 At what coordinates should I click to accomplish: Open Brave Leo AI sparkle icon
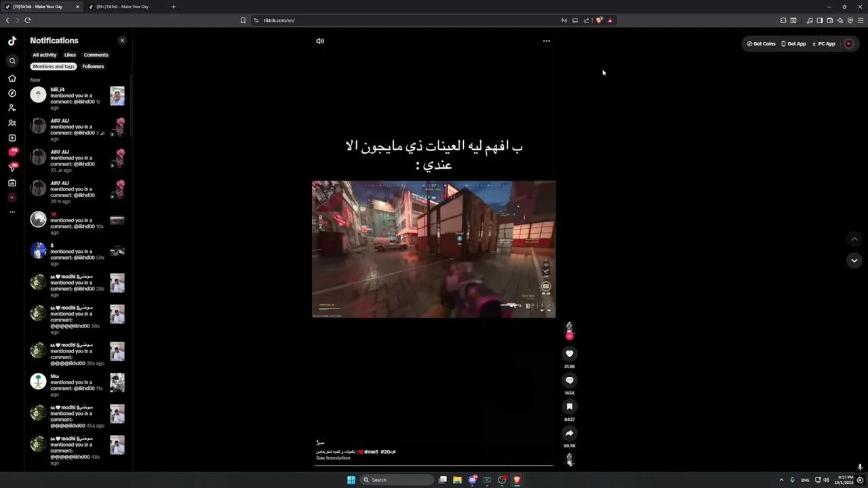pos(840,20)
